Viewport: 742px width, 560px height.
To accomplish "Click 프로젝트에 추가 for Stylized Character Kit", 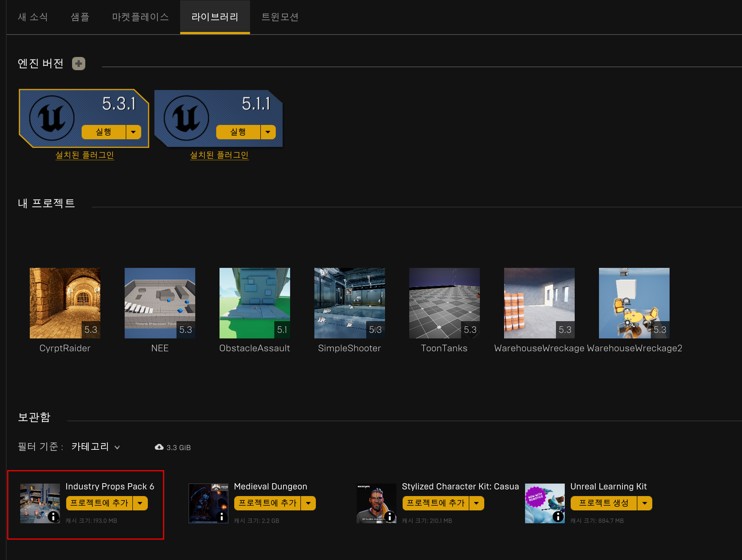I will 435,503.
